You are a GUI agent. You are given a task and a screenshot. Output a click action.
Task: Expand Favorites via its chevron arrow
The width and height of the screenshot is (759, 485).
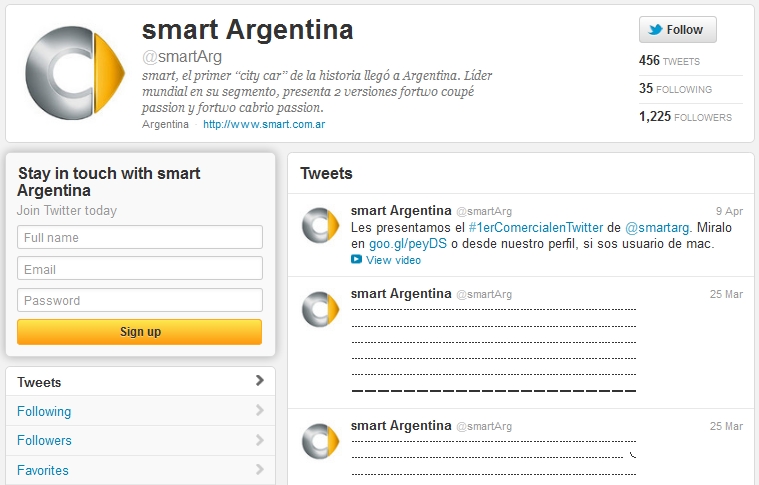(260, 469)
